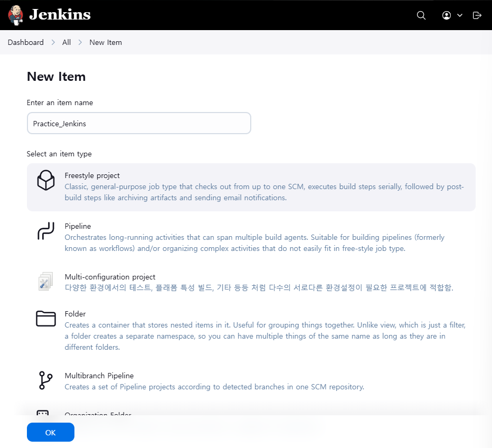Focus the item name input field
This screenshot has width=492, height=448.
tap(139, 123)
